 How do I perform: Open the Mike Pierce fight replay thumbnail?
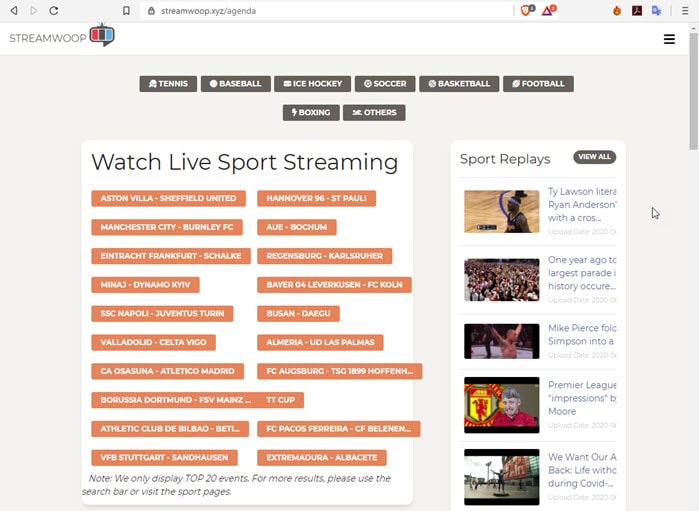[502, 341]
